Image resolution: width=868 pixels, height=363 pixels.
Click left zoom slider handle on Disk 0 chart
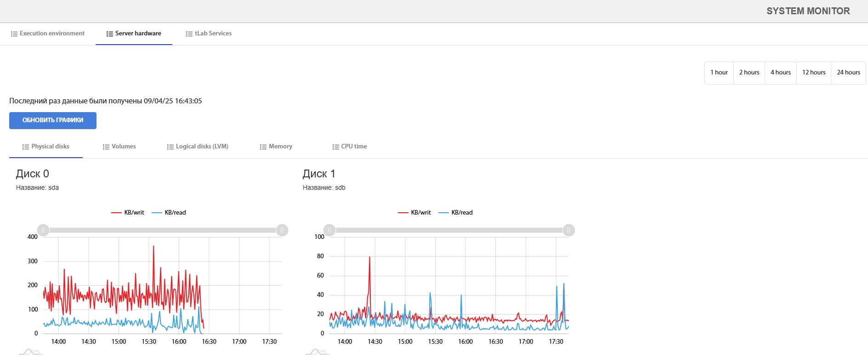pyautogui.click(x=43, y=230)
